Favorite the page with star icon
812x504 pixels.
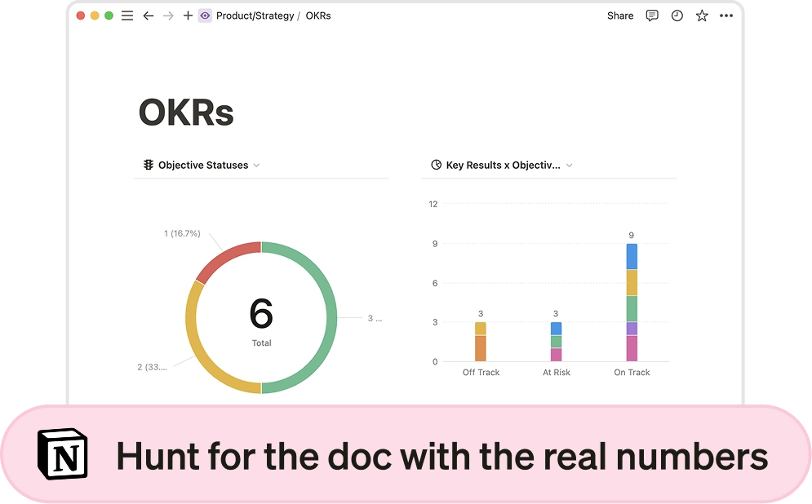pos(702,15)
